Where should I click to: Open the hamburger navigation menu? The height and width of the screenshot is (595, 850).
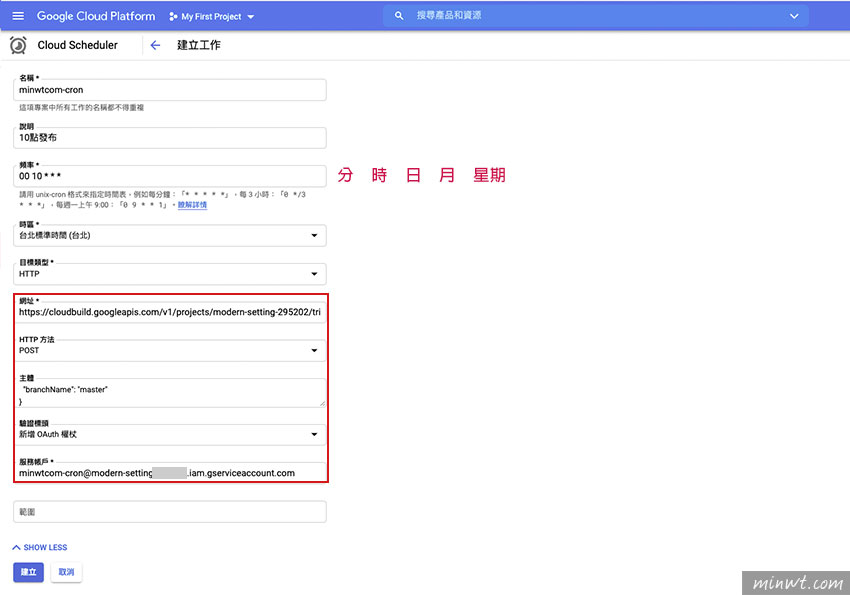18,16
